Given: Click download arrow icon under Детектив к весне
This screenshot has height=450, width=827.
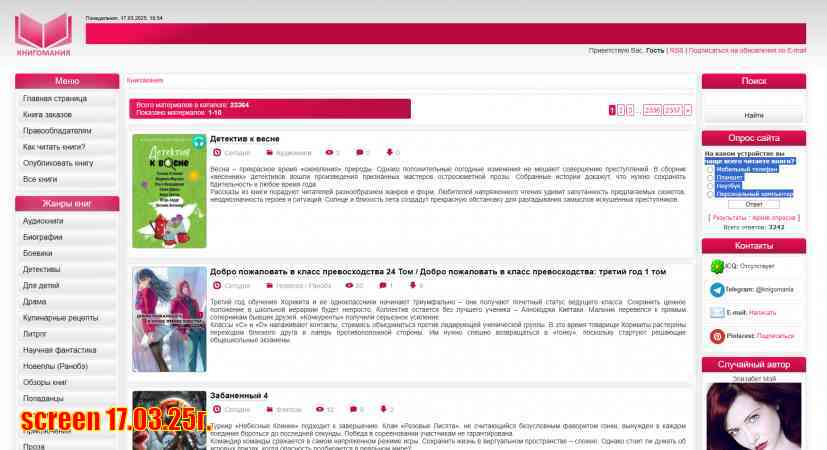Looking at the screenshot, I should (x=389, y=153).
